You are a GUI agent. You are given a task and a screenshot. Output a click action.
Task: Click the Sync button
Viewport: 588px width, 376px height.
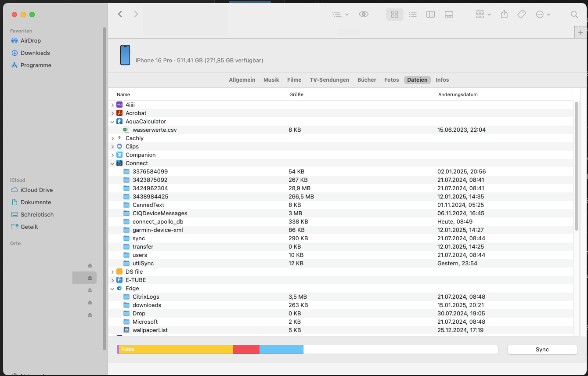(542, 349)
